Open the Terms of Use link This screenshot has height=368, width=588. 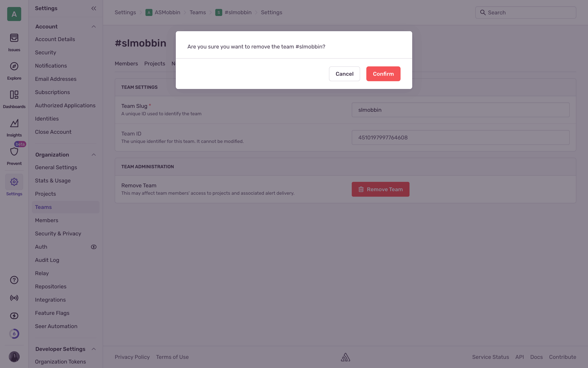[172, 357]
